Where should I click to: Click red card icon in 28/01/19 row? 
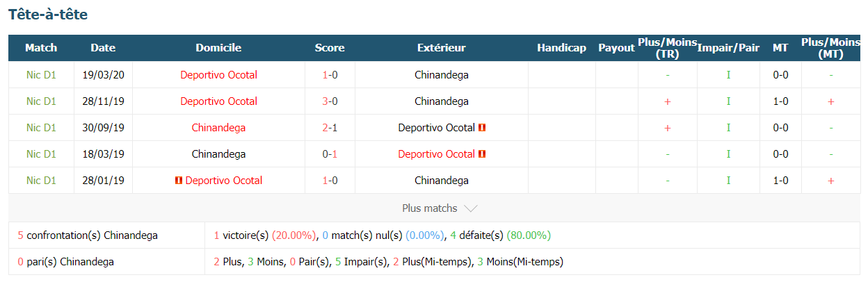[179, 181]
